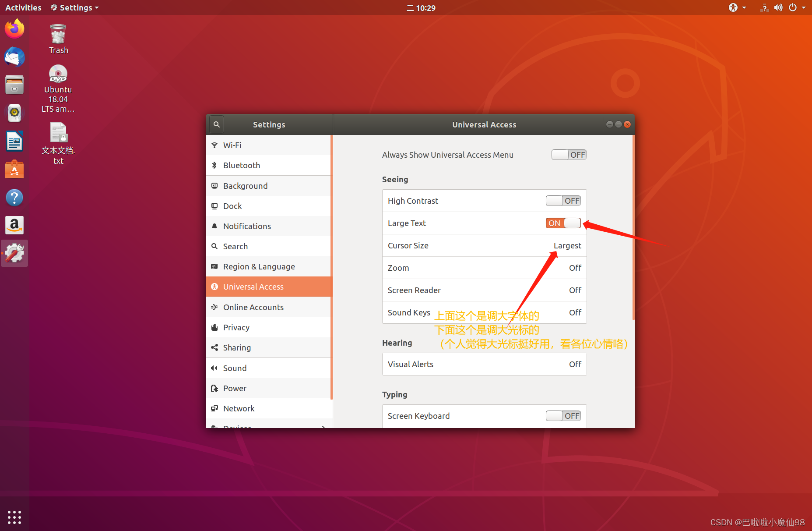This screenshot has height=531, width=812.
Task: Open the Settings menu in the top bar
Action: pyautogui.click(x=74, y=7)
